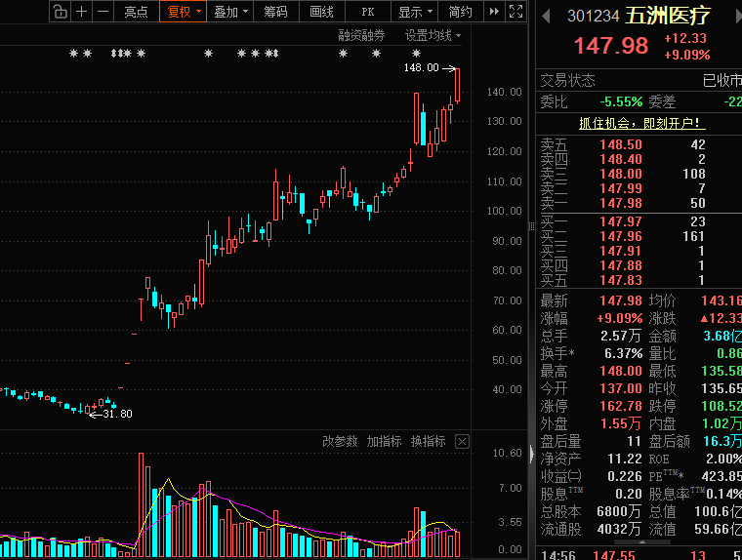742x560 pixels.
Task: Open the 设置均线 dropdown
Action: point(433,35)
